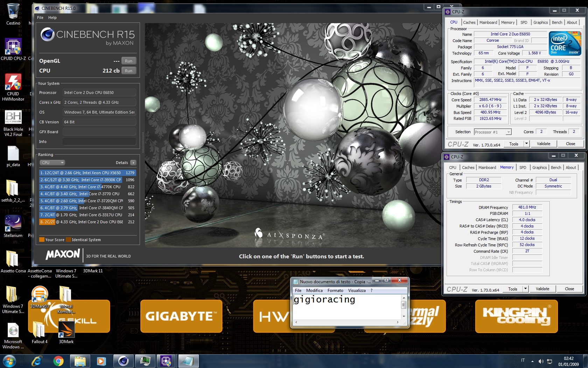Viewport: 588px width, 368px height.
Task: Click Validate in lower CPU-Z window
Action: click(x=542, y=289)
